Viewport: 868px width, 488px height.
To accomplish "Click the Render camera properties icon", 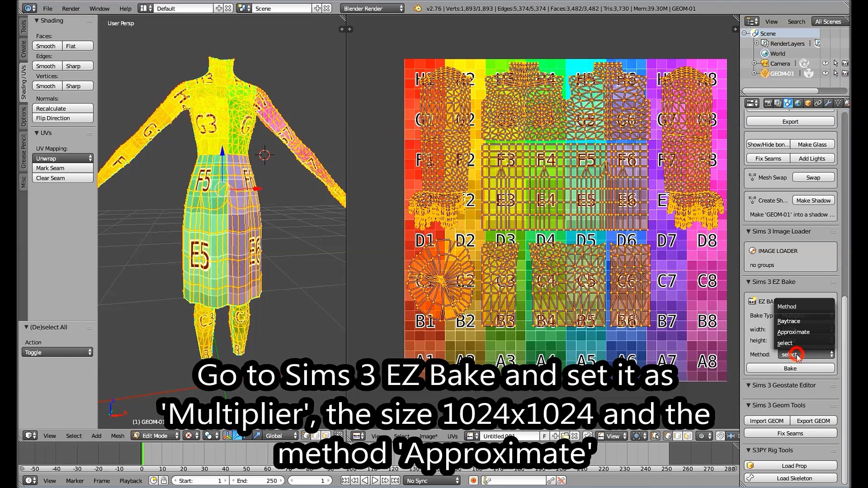I will (x=768, y=103).
